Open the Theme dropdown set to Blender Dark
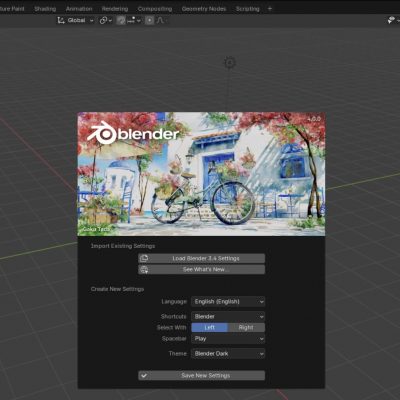This screenshot has width=400, height=400. [x=228, y=353]
